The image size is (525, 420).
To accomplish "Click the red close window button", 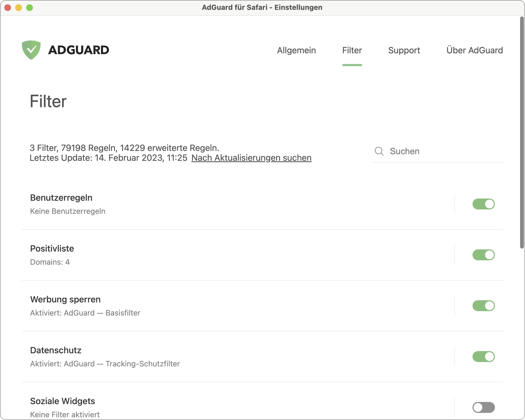I will [8, 8].
